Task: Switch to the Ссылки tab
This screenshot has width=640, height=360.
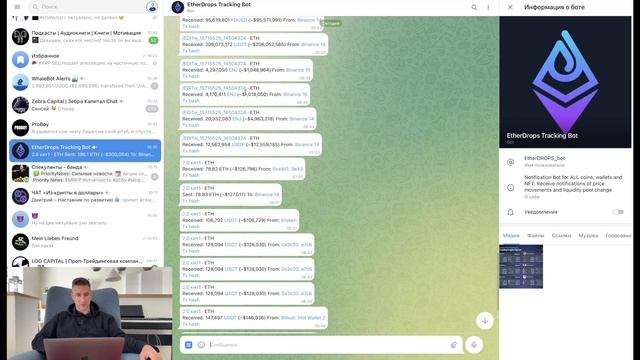Action: coord(561,236)
